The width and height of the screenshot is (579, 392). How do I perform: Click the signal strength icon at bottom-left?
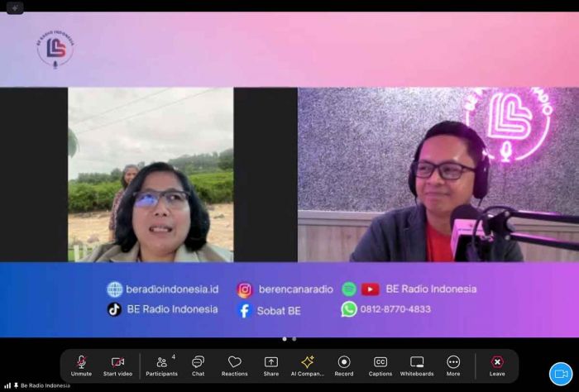(7, 385)
